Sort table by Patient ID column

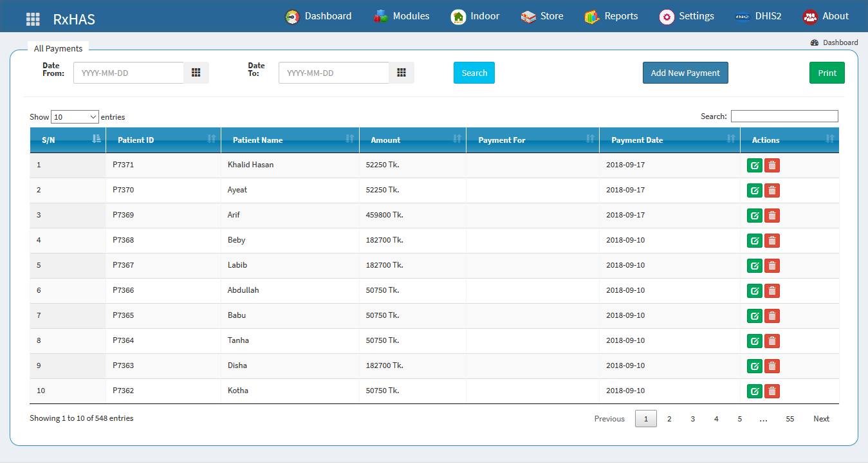[163, 140]
